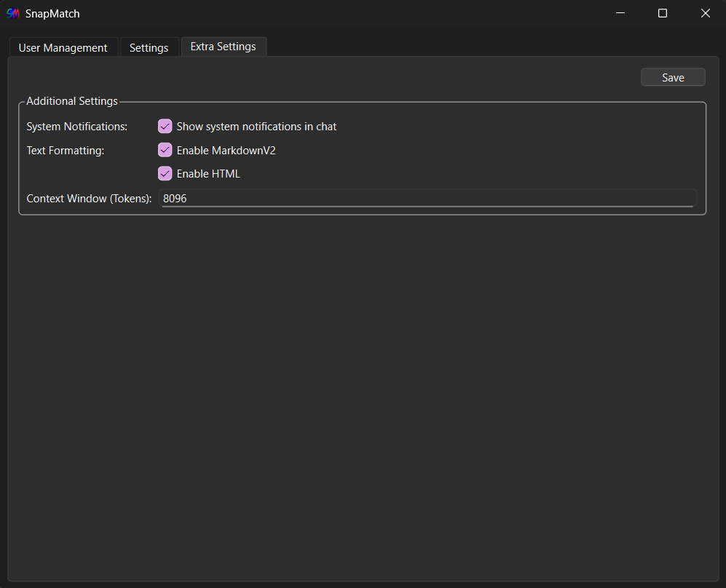Maximize the SnapMatch window

click(663, 13)
